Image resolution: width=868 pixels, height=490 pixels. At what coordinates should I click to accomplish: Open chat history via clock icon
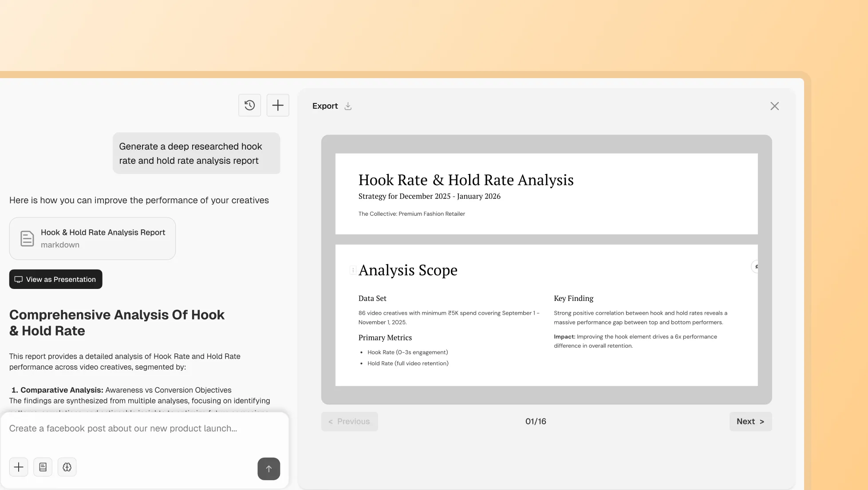[x=249, y=105]
